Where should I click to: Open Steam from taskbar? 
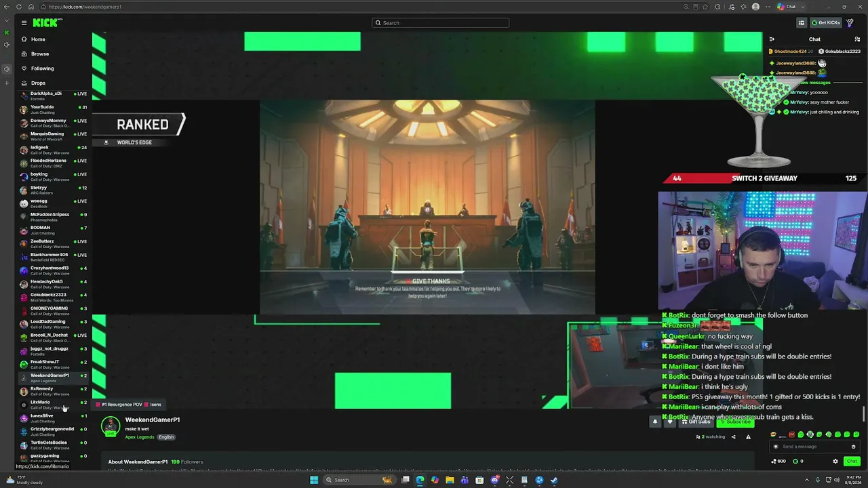[554, 480]
